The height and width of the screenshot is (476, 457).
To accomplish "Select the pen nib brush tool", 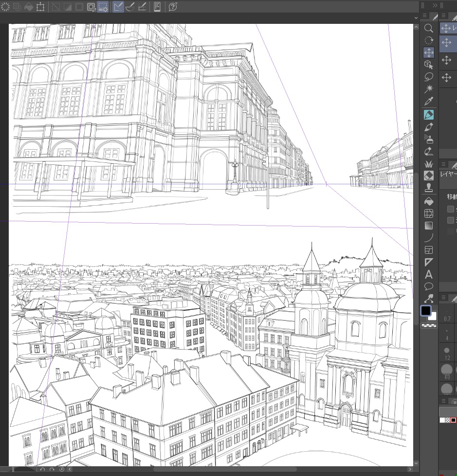I will pos(429,127).
